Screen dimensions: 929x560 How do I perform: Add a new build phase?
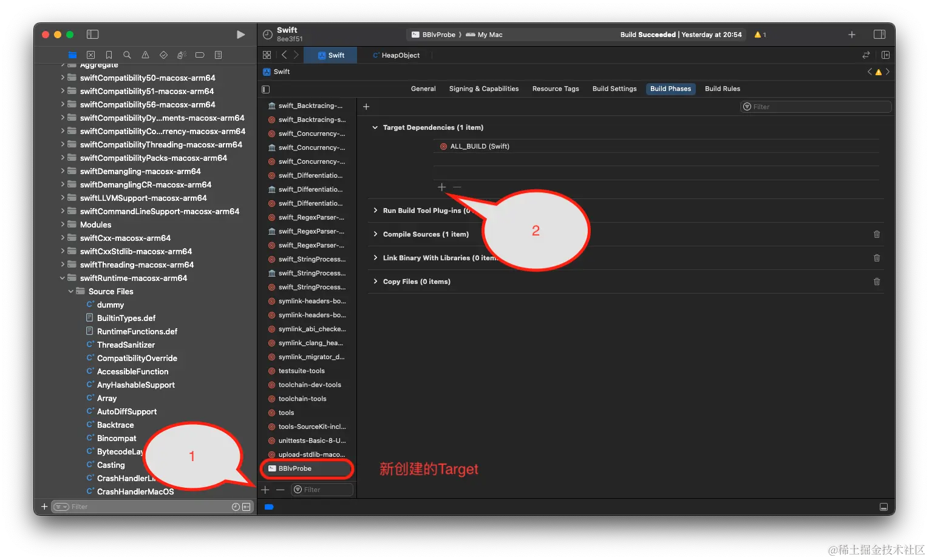[x=366, y=107]
